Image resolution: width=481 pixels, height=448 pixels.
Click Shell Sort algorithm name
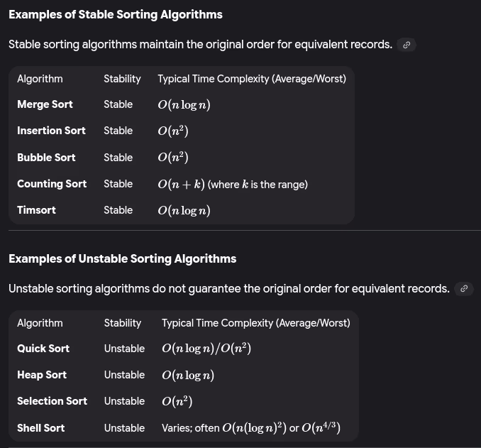tap(40, 428)
